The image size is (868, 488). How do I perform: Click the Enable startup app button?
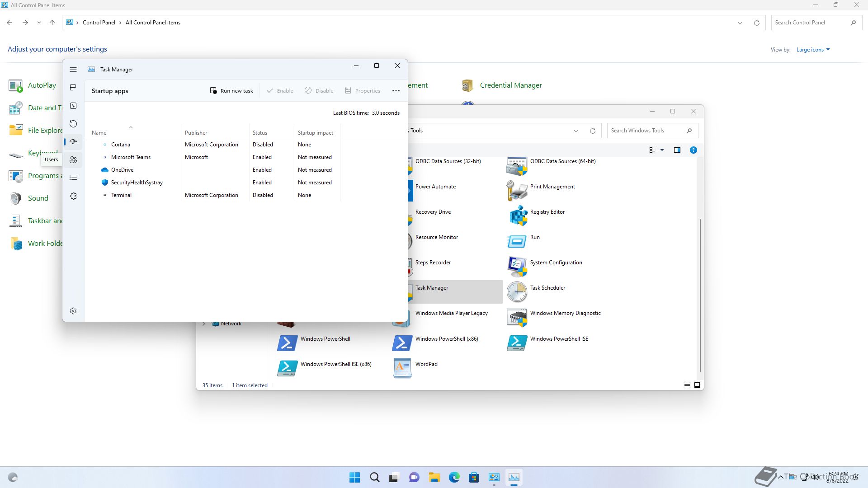coord(280,91)
